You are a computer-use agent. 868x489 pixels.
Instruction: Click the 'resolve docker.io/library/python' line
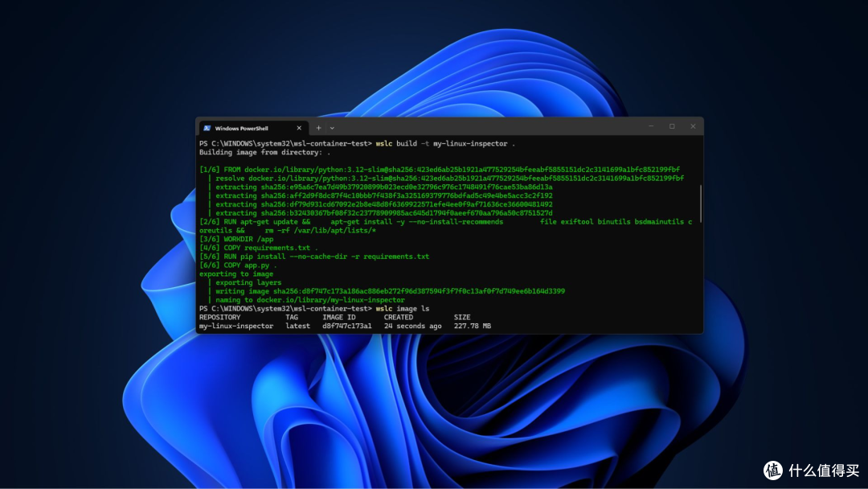[x=449, y=179]
